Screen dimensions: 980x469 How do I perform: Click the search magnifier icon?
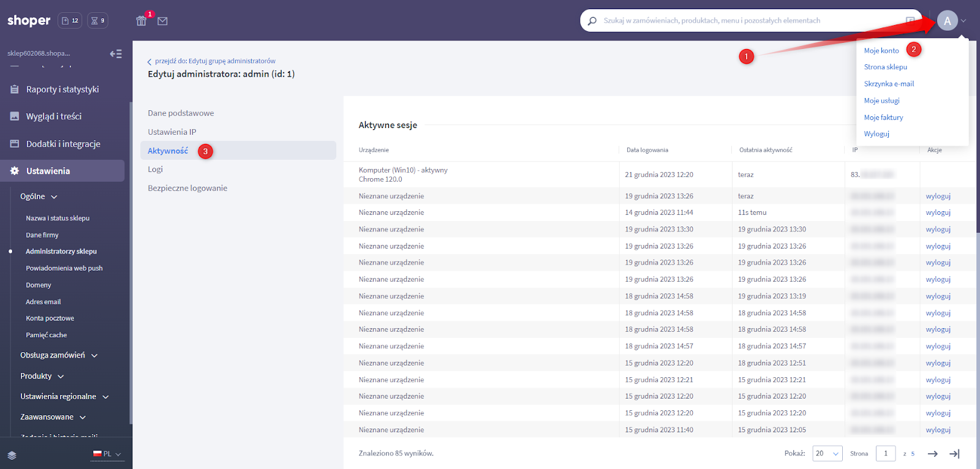point(592,21)
